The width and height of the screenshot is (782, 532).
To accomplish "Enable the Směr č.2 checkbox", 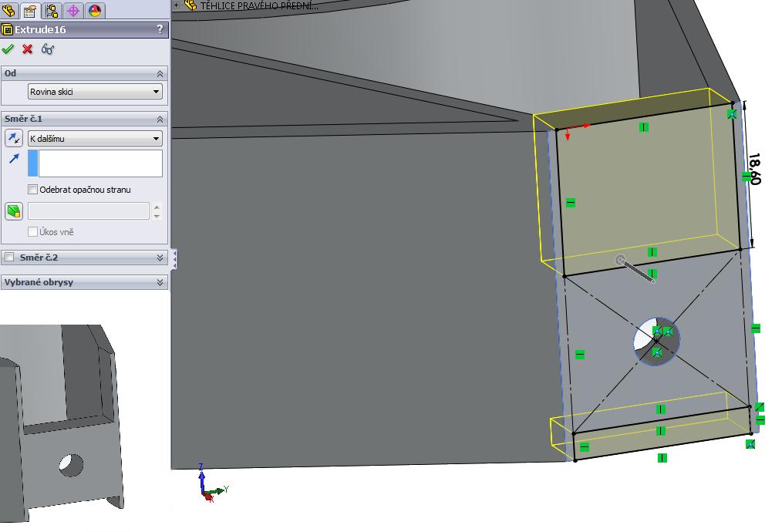I will 9,258.
